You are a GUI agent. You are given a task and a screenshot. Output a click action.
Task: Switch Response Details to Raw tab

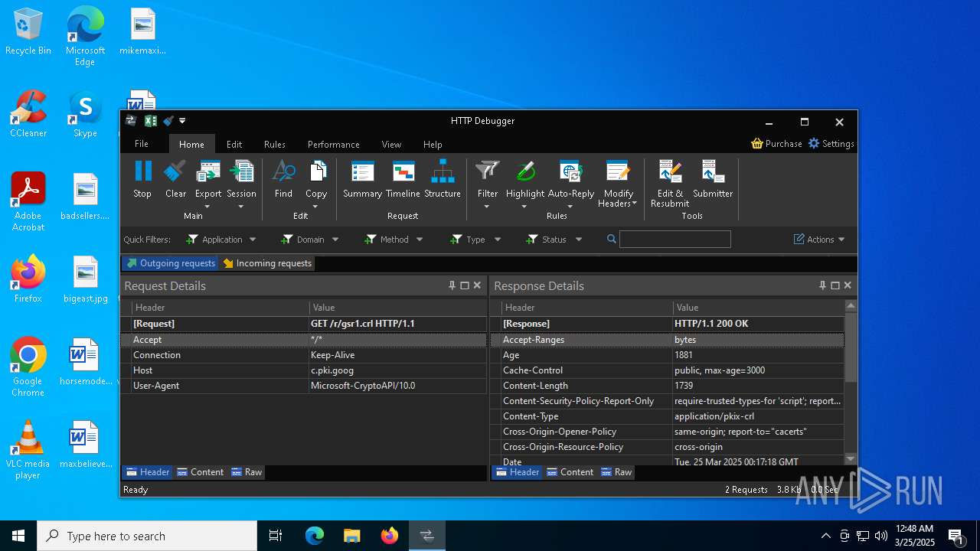tap(616, 472)
